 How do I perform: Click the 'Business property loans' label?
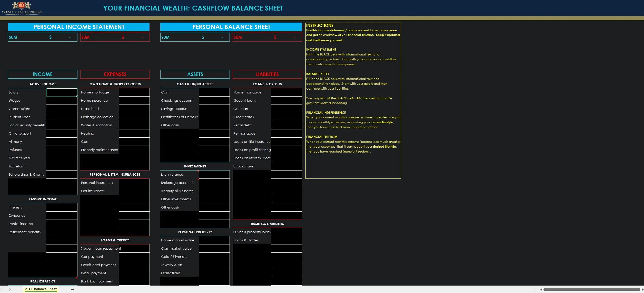(x=252, y=232)
